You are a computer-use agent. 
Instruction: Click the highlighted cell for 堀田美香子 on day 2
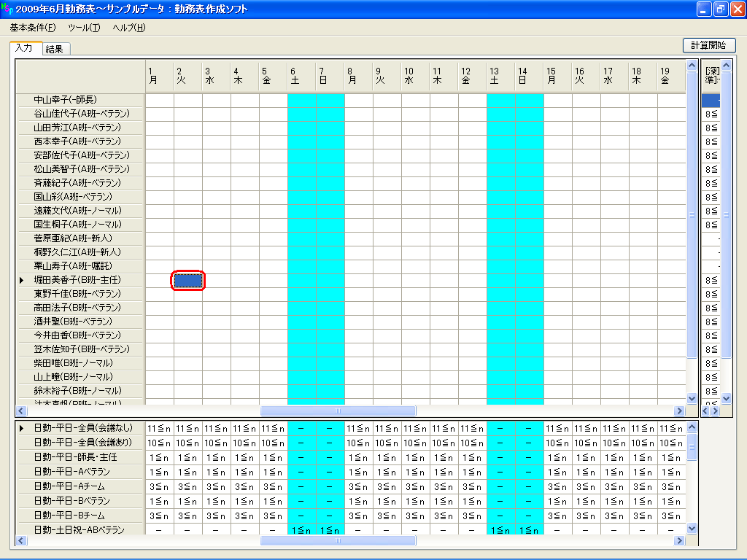[187, 281]
